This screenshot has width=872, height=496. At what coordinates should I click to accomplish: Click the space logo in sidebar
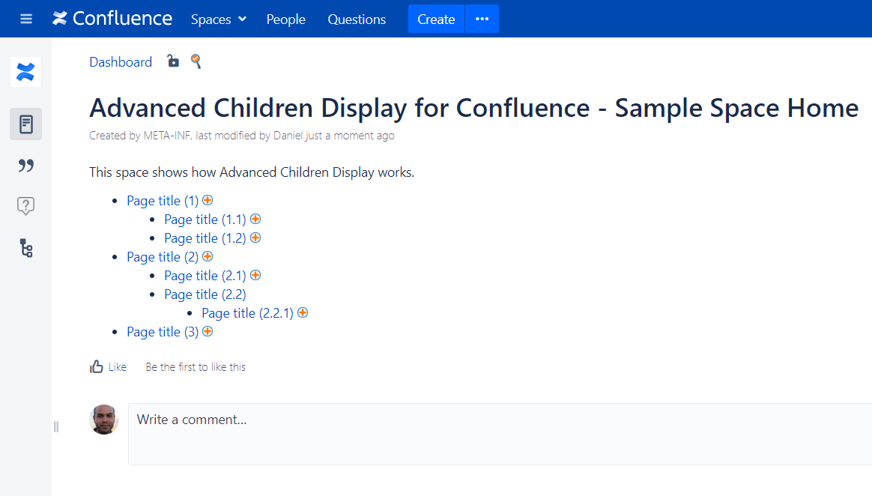click(26, 72)
